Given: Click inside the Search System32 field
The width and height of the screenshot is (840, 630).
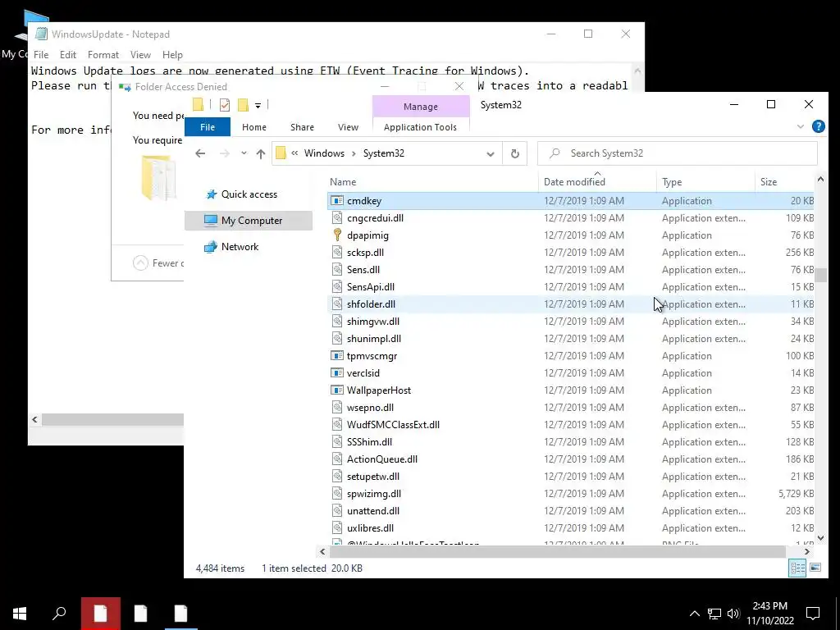Looking at the screenshot, I should (677, 153).
